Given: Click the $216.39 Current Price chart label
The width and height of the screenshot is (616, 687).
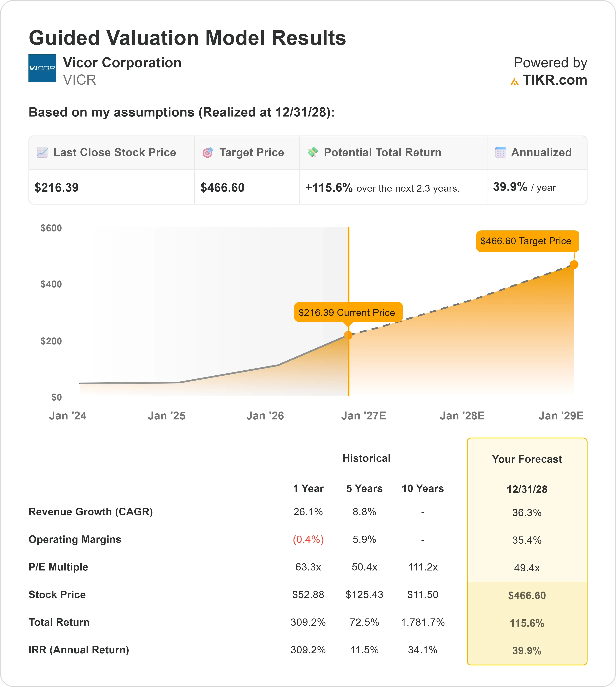Looking at the screenshot, I should tap(348, 312).
